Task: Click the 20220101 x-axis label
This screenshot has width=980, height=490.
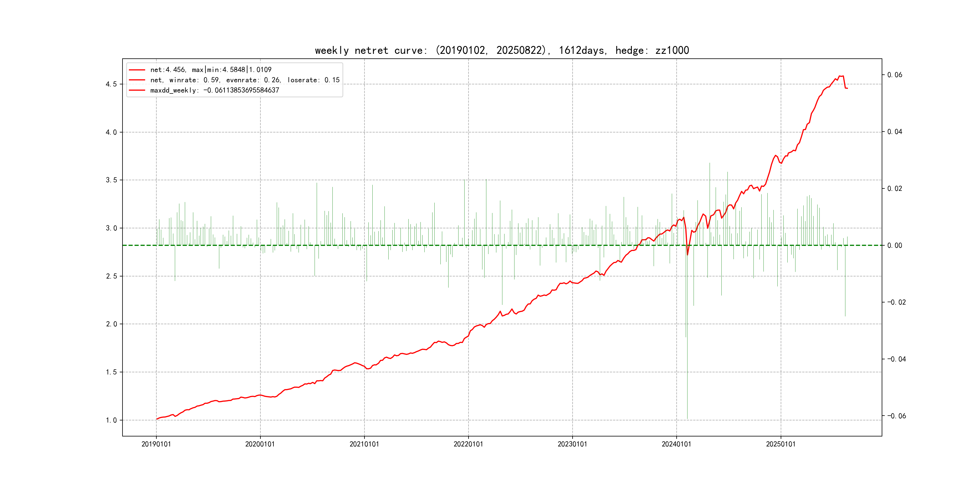Action: [468, 444]
